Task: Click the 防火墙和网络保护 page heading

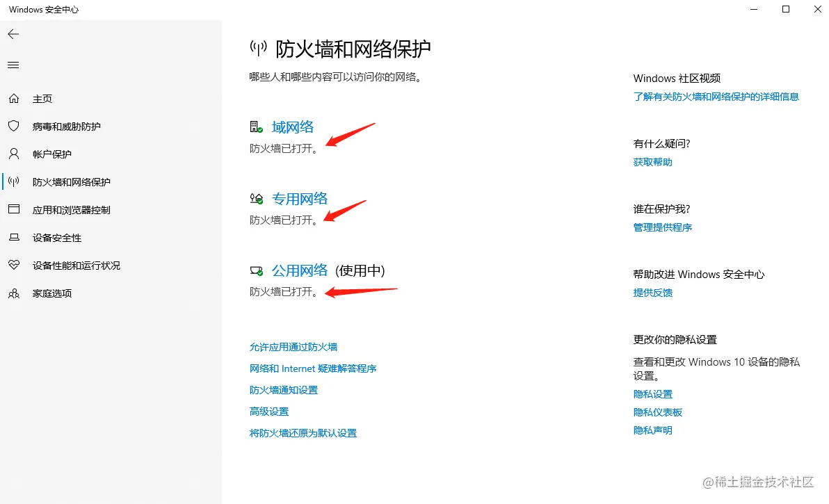Action: point(353,49)
